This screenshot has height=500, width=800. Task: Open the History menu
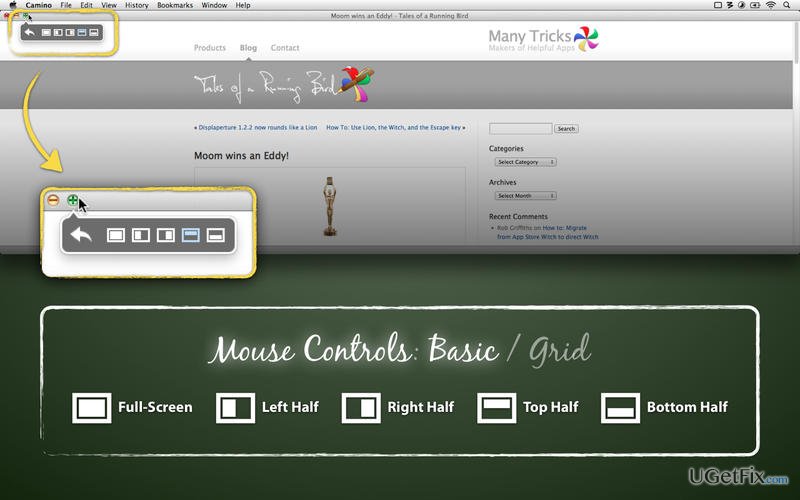137,5
